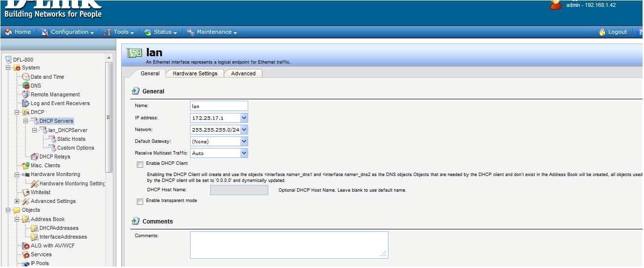Collapse the DHCP tree node
This screenshot has height=268, width=644.
[17, 112]
